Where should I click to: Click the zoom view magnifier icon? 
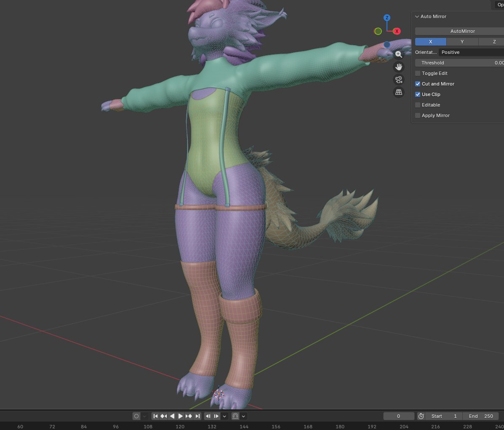[399, 54]
